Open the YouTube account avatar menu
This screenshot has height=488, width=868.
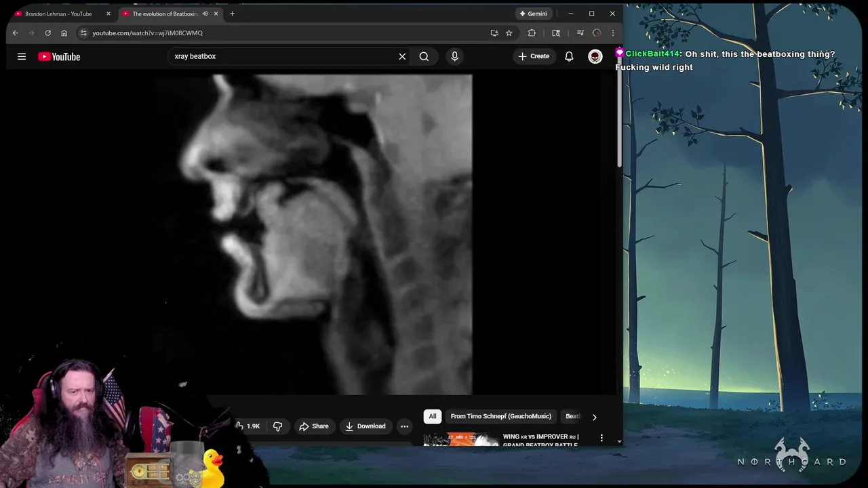point(595,56)
